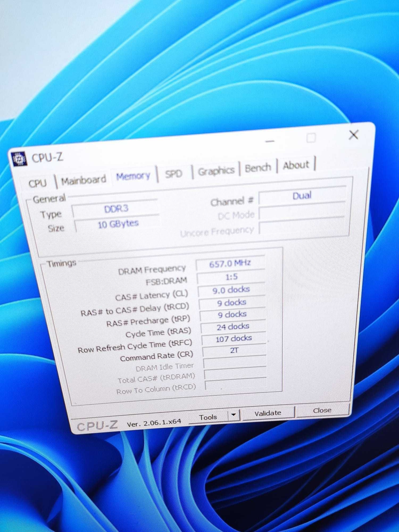Click the 24 clocks tRAS value
Screen dimensions: 399x532
click(233, 326)
